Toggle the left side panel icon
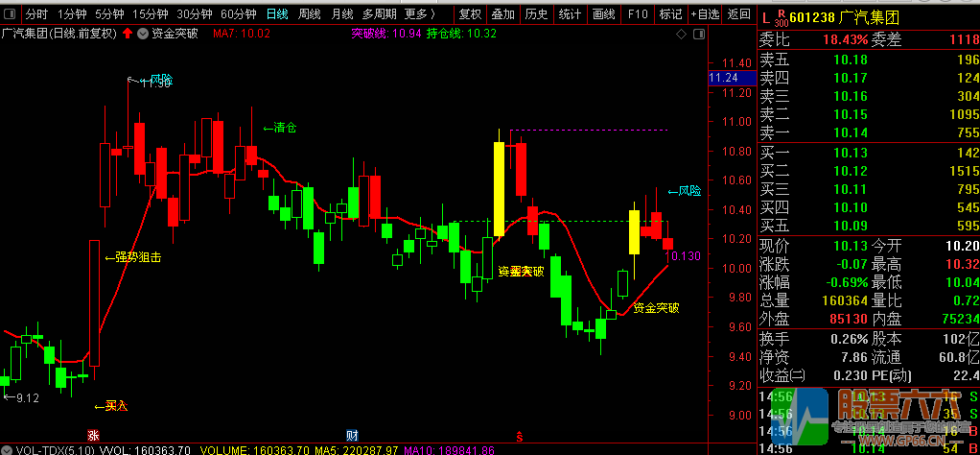The image size is (980, 455). point(12,13)
